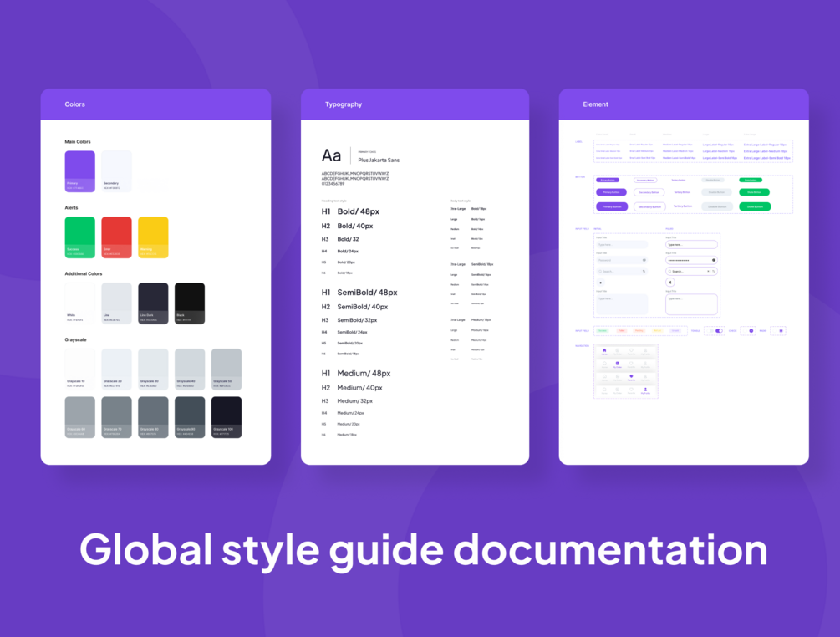
Task: Select the Grayscale 100 swatch
Action: click(226, 417)
